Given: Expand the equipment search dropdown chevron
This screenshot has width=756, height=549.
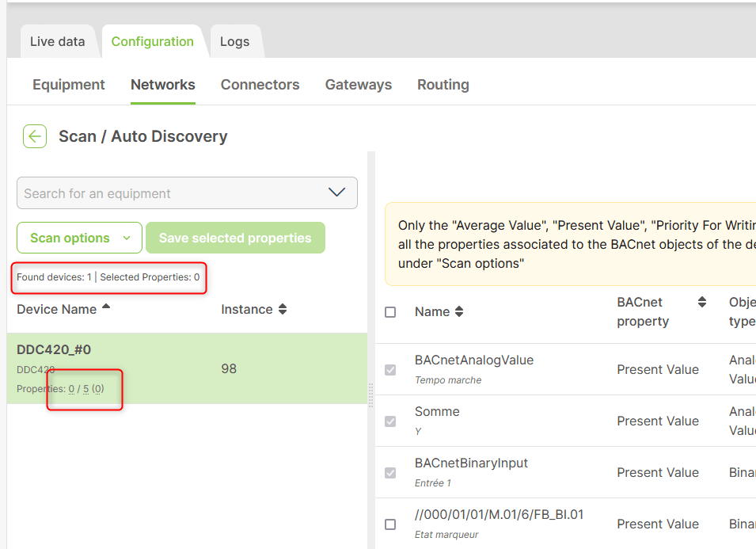Looking at the screenshot, I should point(336,193).
